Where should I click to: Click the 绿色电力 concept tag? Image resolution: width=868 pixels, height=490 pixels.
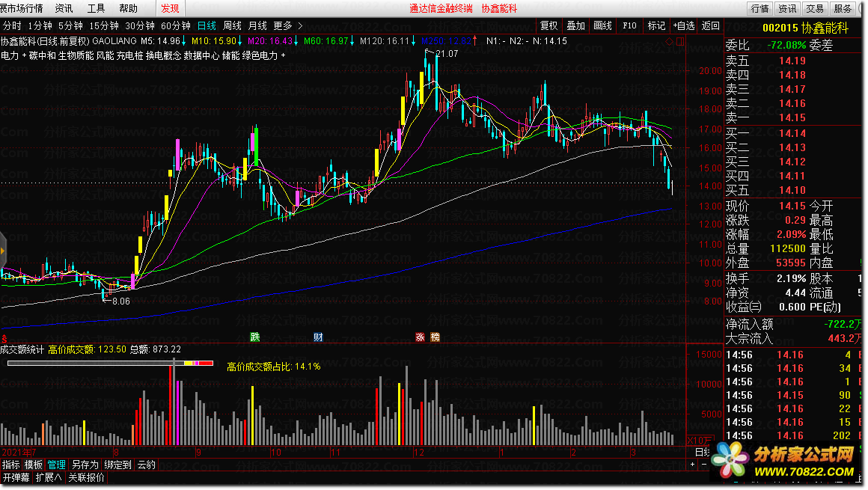click(x=260, y=55)
